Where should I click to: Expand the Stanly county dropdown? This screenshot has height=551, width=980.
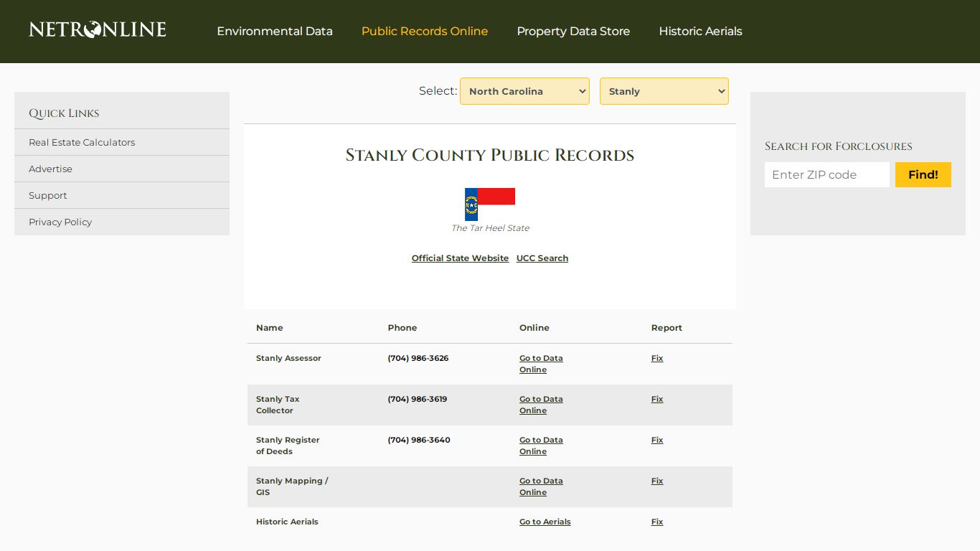(664, 91)
